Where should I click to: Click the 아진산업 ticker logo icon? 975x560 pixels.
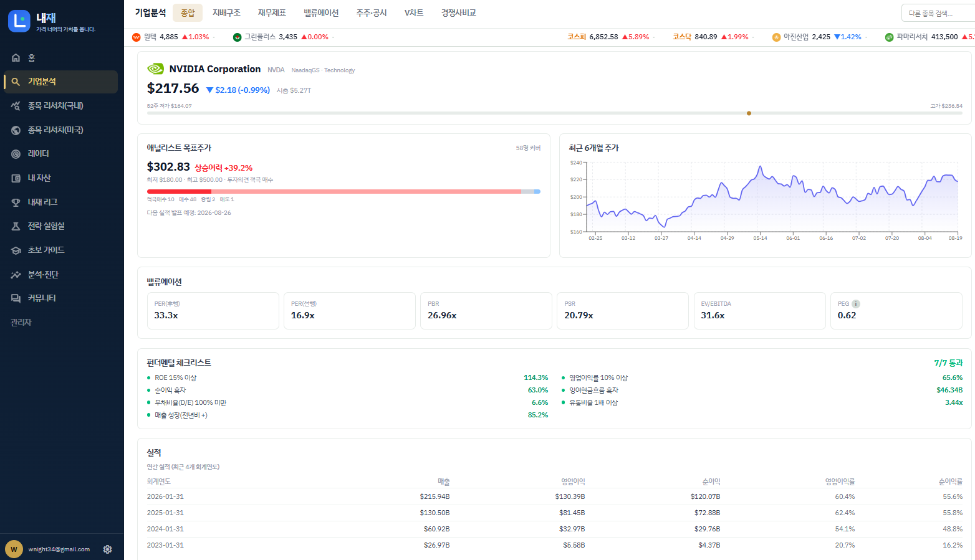click(x=776, y=37)
